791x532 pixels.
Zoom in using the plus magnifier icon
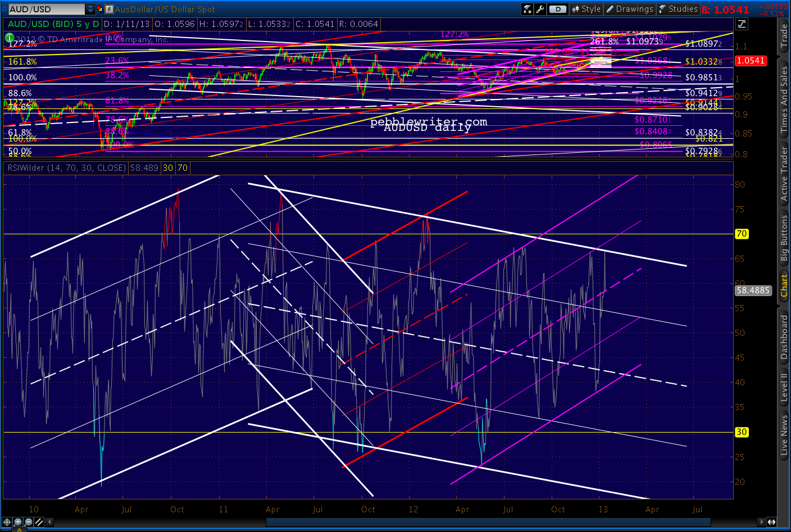tap(18, 522)
